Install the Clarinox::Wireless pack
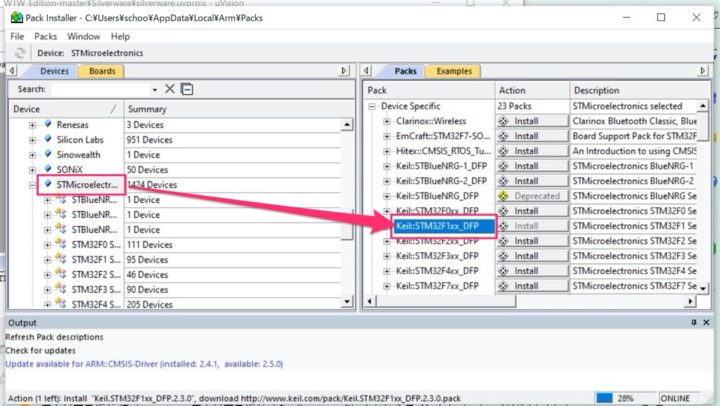The height and width of the screenshot is (406, 720). [x=532, y=121]
